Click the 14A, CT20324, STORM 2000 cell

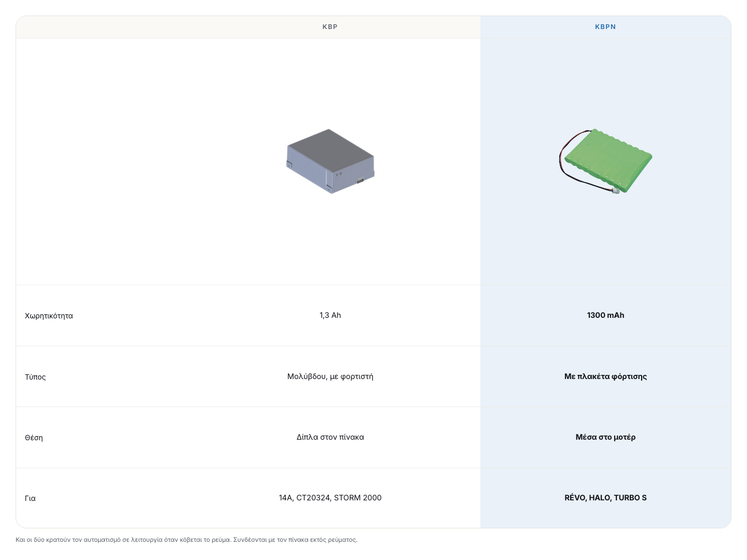click(330, 498)
